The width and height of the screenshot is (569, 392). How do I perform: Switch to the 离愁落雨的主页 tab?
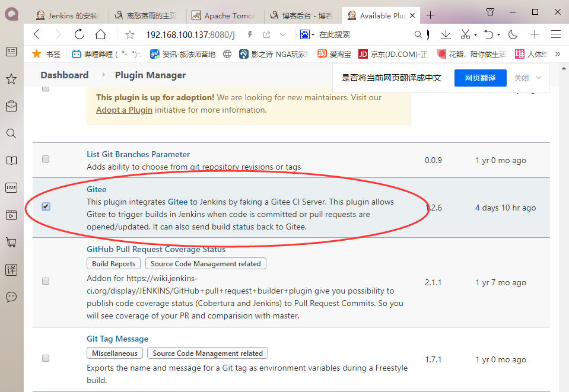(x=145, y=15)
